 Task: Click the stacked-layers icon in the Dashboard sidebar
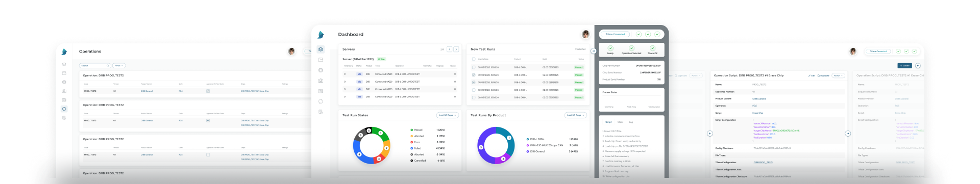pos(321,49)
